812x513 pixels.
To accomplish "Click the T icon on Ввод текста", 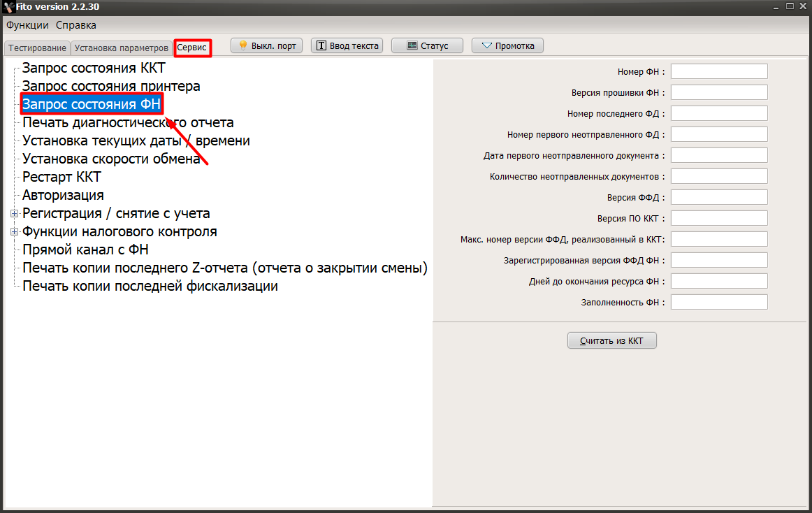I will click(321, 45).
